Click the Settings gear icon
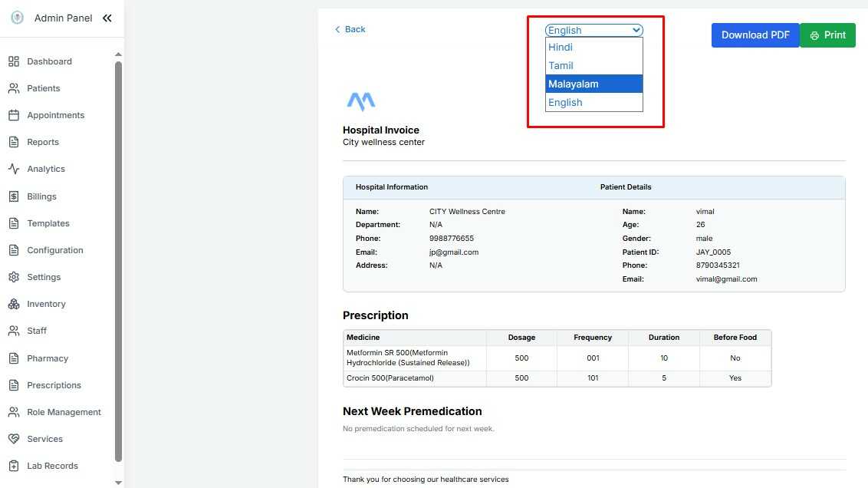 (14, 277)
